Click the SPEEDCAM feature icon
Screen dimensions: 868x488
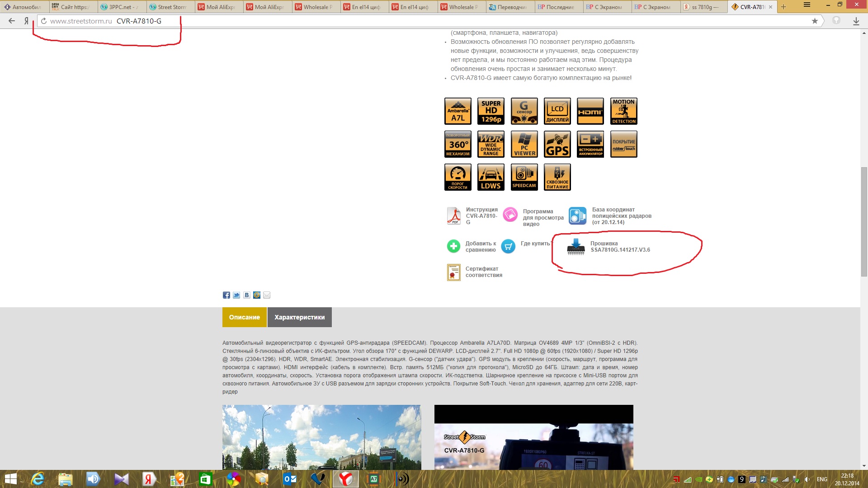[x=524, y=177]
